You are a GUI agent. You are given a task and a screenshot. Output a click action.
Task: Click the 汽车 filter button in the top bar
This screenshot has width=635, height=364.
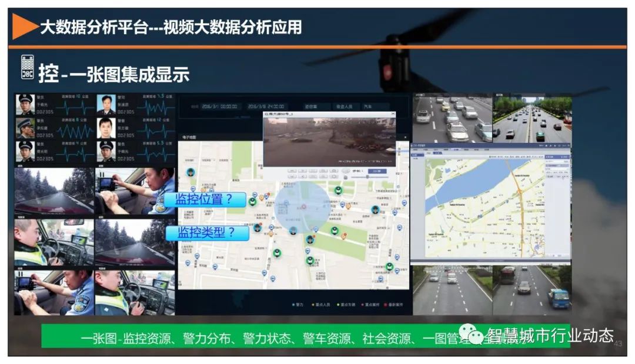click(x=369, y=107)
